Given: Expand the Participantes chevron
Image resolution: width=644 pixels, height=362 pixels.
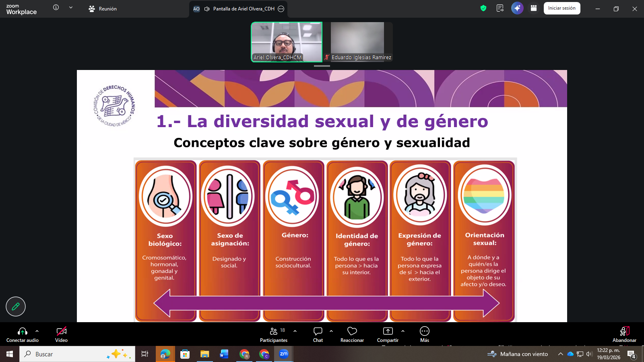Looking at the screenshot, I should pyautogui.click(x=295, y=331).
